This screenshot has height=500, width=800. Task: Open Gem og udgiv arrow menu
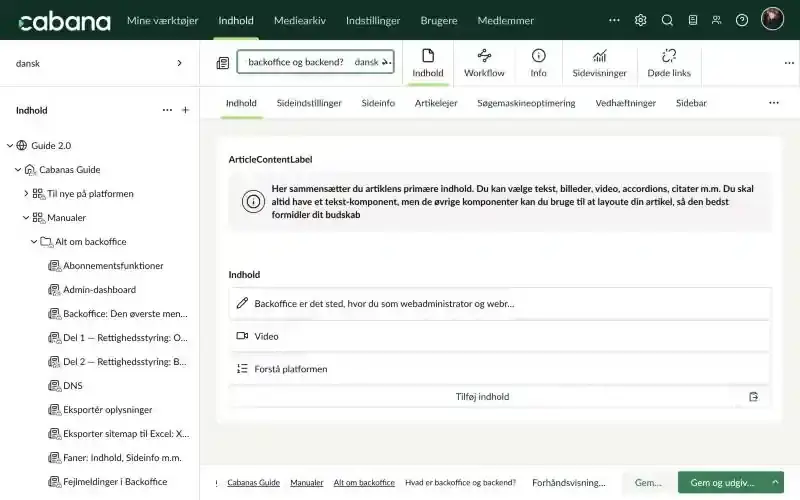coord(775,482)
